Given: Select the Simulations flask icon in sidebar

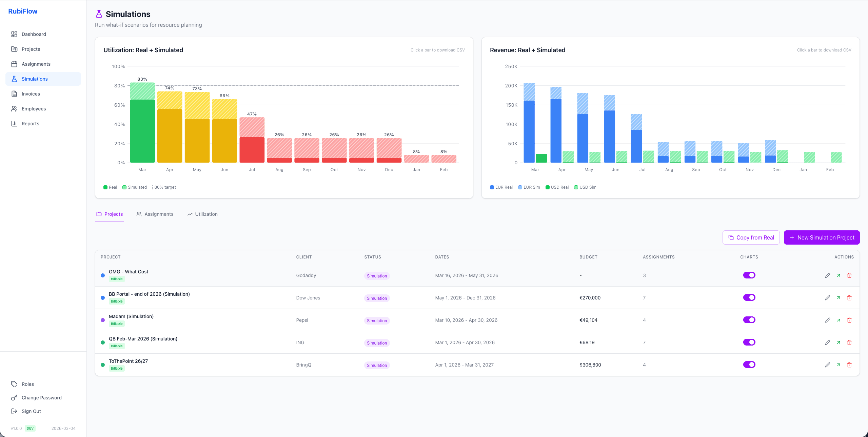Looking at the screenshot, I should pos(14,79).
